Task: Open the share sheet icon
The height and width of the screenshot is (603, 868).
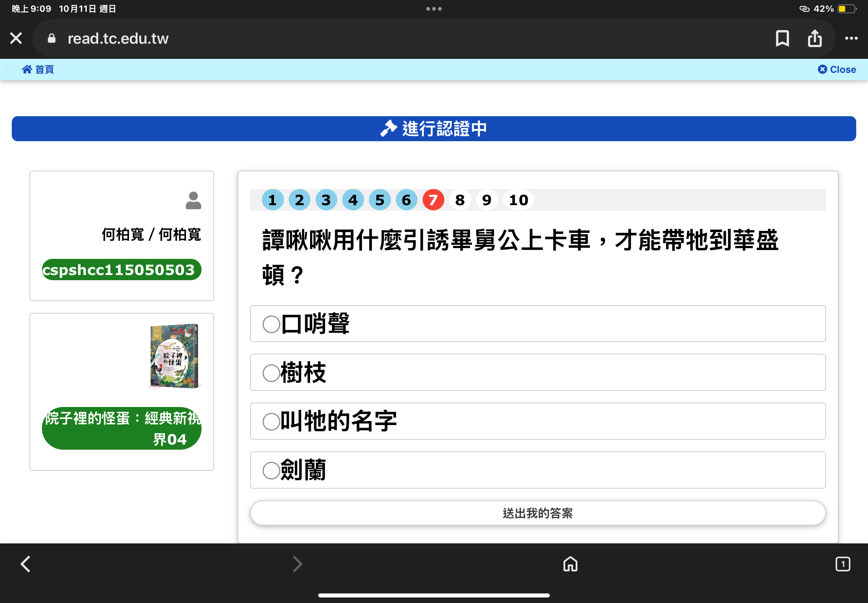Action: coord(814,38)
